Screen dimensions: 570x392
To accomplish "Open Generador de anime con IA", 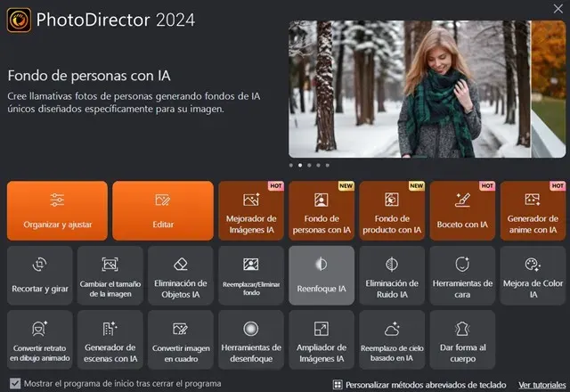I will click(x=533, y=210).
